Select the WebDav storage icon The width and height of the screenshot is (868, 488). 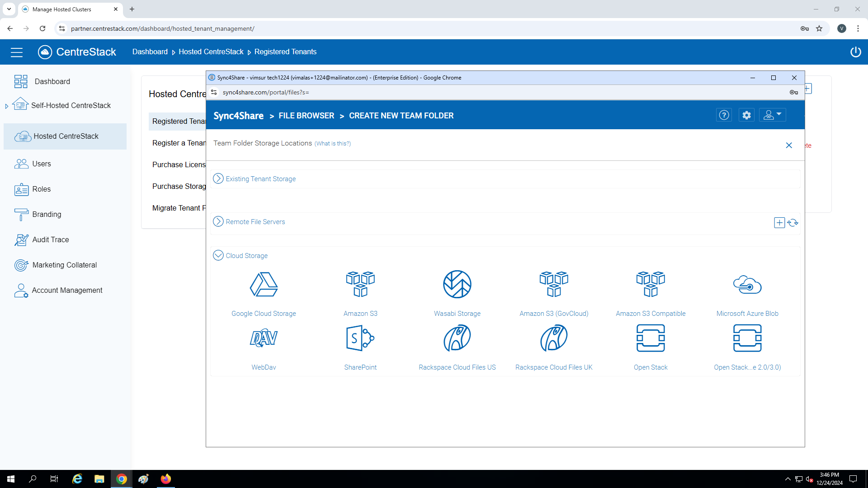[264, 338]
